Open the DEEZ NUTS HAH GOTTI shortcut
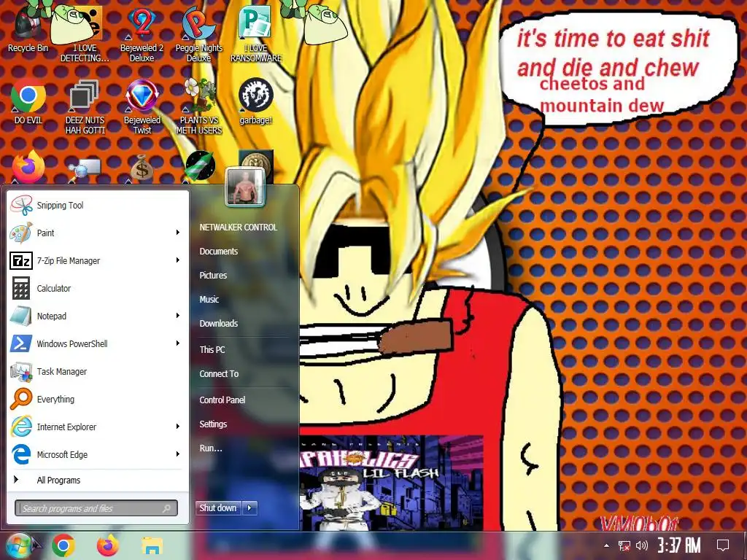The width and height of the screenshot is (747, 560). (85, 106)
